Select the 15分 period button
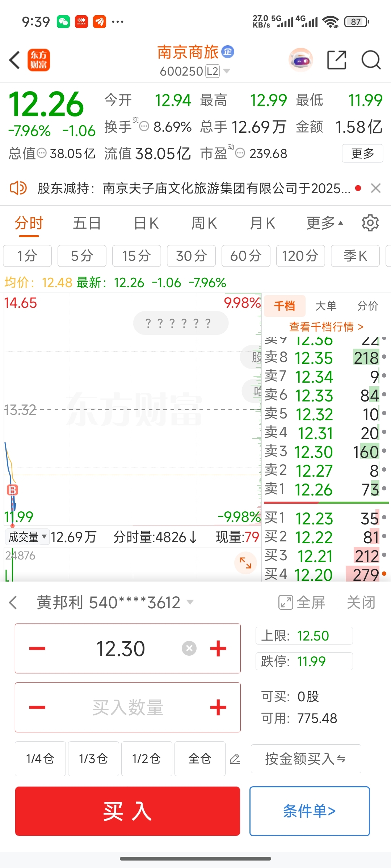Screen dimensions: 391x868 (136, 256)
